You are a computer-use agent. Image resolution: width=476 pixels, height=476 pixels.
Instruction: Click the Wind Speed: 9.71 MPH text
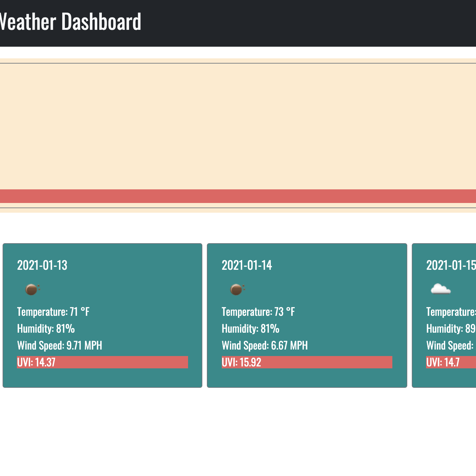click(60, 346)
